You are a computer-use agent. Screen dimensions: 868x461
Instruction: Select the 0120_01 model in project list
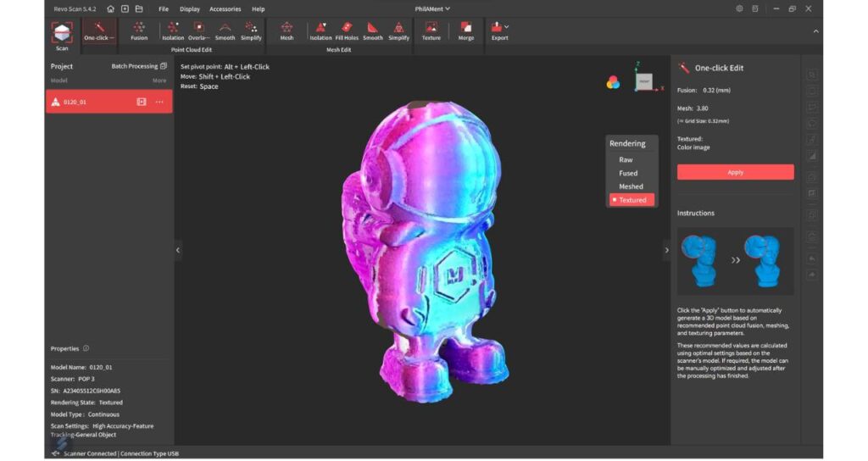[108, 102]
